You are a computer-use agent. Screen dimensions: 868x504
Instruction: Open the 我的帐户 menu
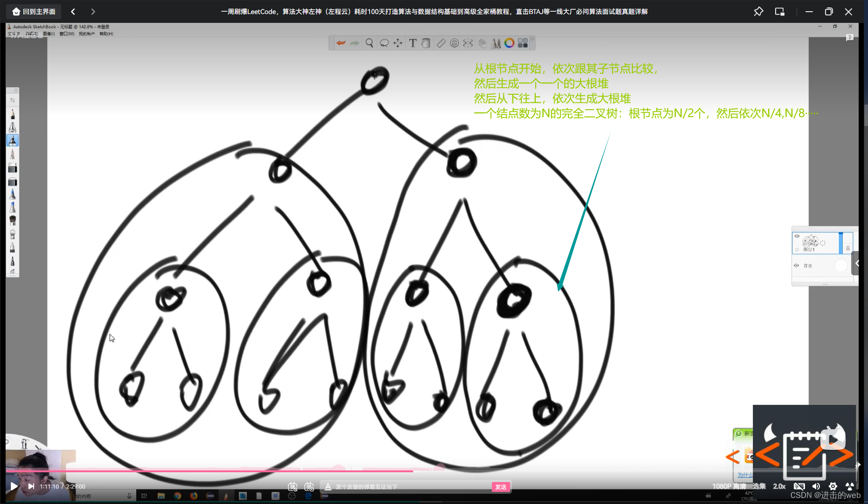coord(86,34)
